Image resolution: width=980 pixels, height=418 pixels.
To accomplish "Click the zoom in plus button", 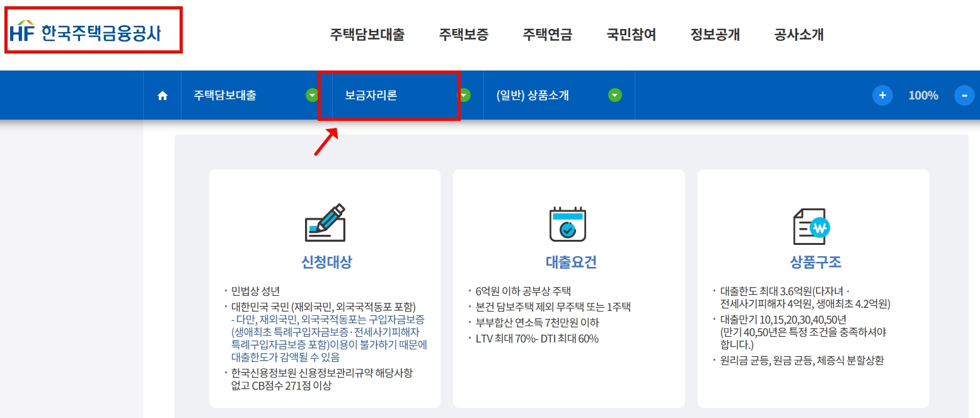I will click(x=882, y=96).
